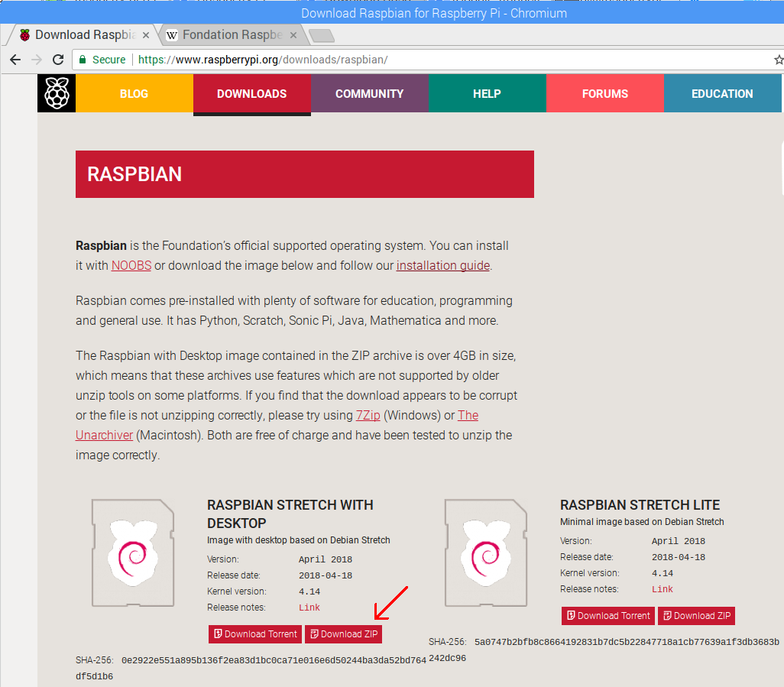The width and height of the screenshot is (784, 687).
Task: Open the DOWNLOADS navigation item
Action: pos(252,93)
